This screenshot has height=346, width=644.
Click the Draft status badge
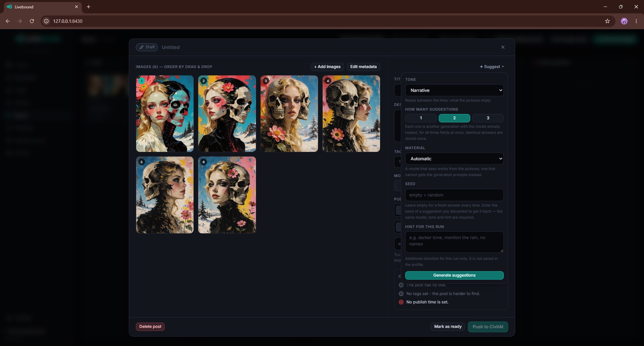point(147,47)
